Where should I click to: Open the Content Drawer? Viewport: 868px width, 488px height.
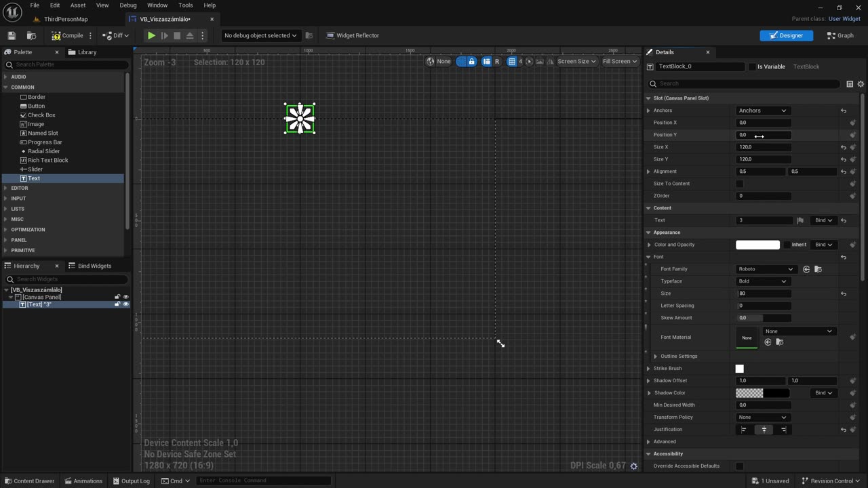(29, 481)
